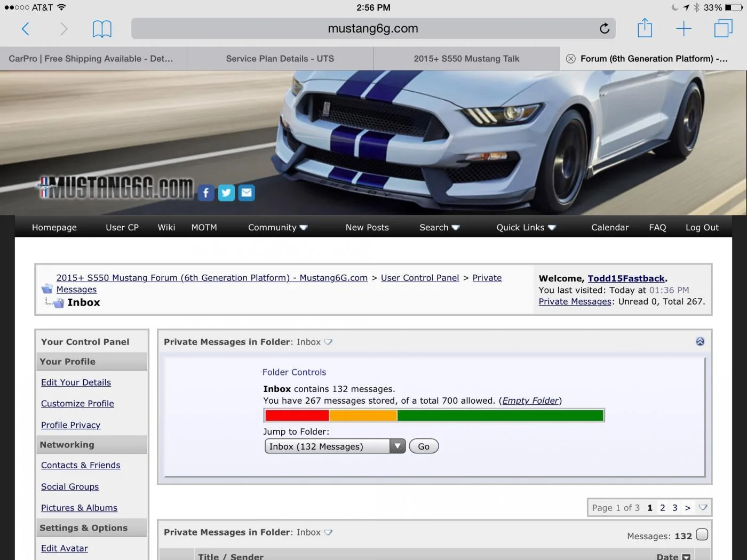This screenshot has height=560, width=747.
Task: Open User Control Panel breadcrumb link
Action: coord(420,278)
